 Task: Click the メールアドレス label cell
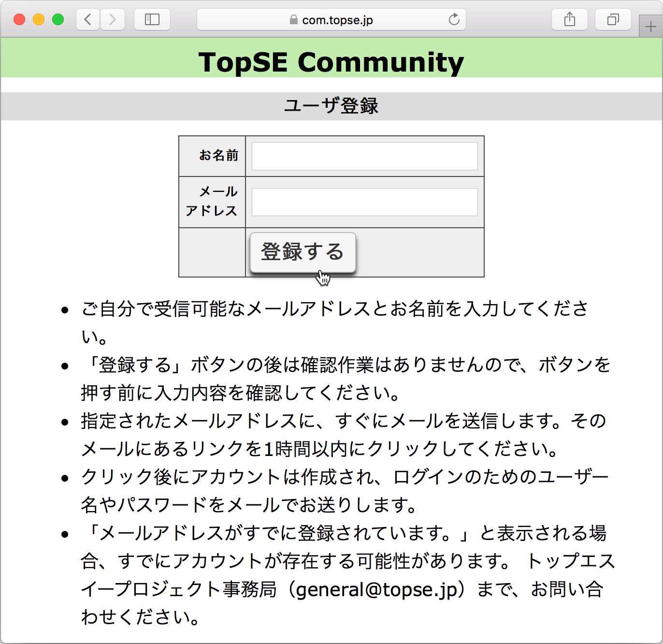point(212,202)
